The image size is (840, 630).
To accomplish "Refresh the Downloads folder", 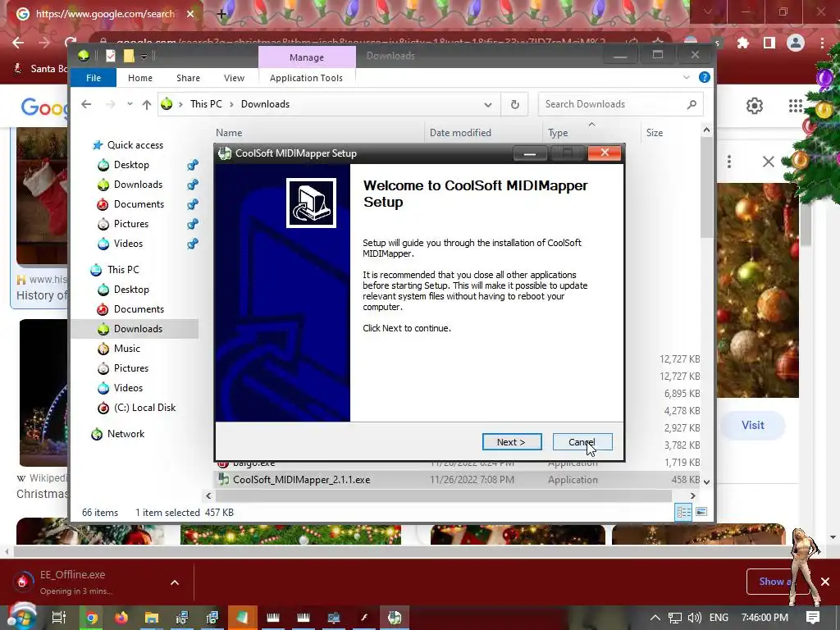I will click(515, 104).
